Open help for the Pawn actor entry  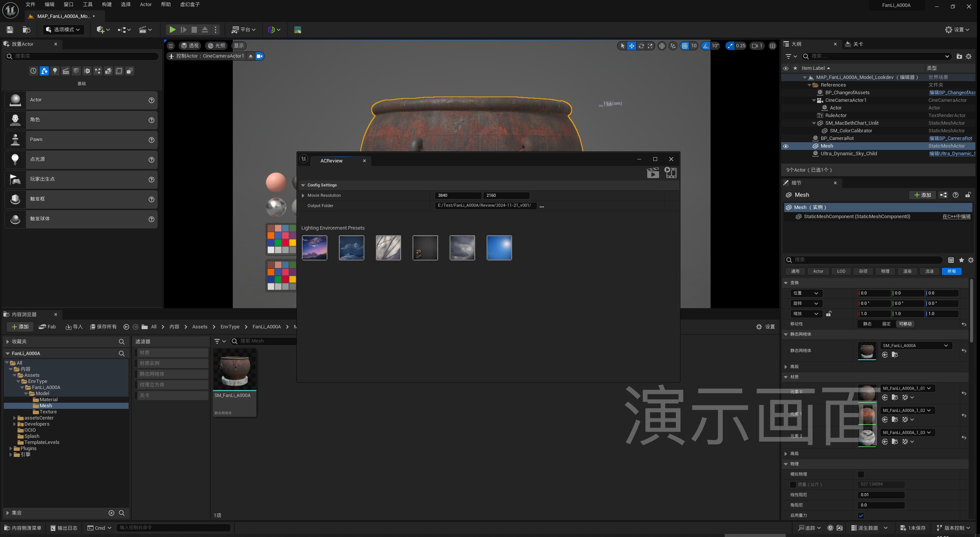pyautogui.click(x=152, y=140)
